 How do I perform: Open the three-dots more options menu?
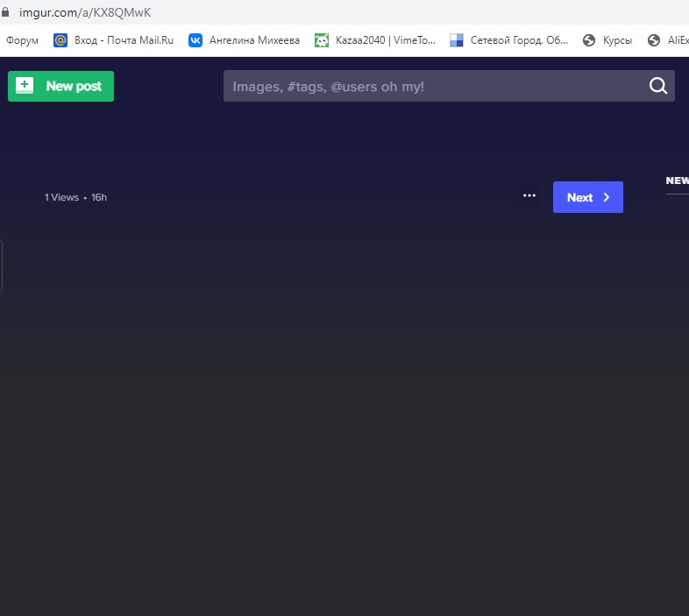[529, 196]
